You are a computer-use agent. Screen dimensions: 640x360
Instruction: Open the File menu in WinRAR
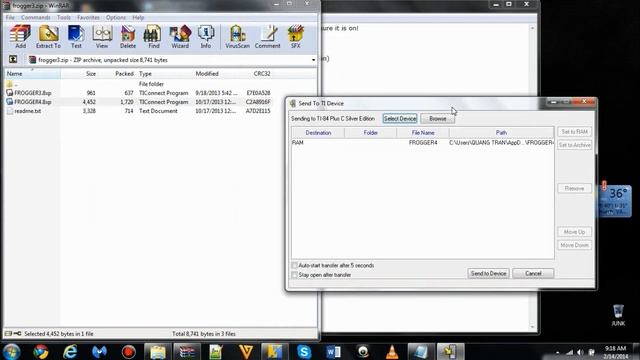10,18
